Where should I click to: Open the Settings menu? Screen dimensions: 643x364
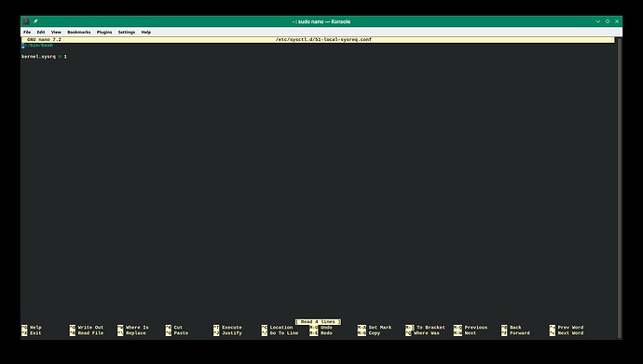[x=127, y=32]
